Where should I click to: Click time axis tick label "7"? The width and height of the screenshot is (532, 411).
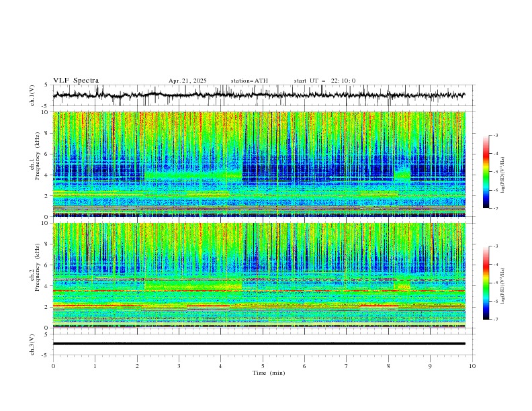pyautogui.click(x=347, y=366)
